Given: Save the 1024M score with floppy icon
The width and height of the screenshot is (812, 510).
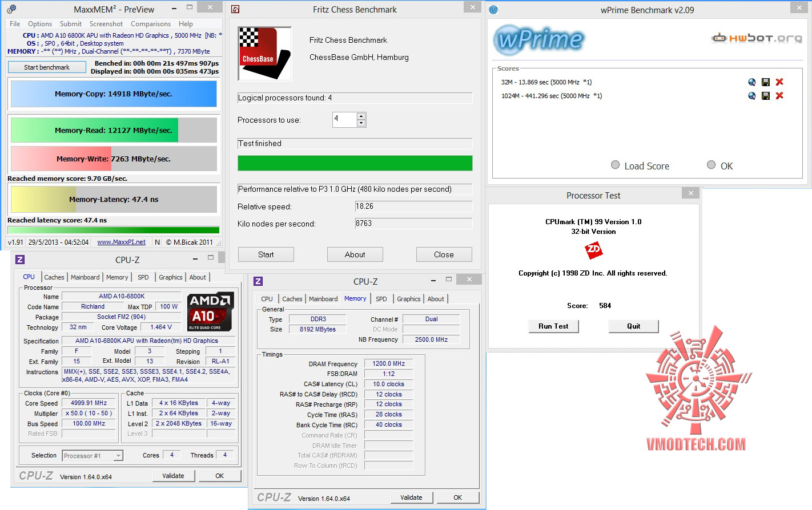Looking at the screenshot, I should [766, 96].
